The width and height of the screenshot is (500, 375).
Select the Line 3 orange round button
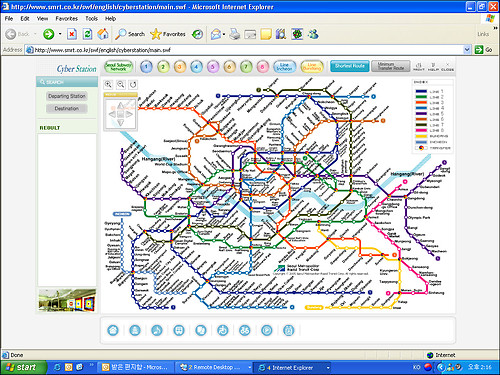coord(180,67)
